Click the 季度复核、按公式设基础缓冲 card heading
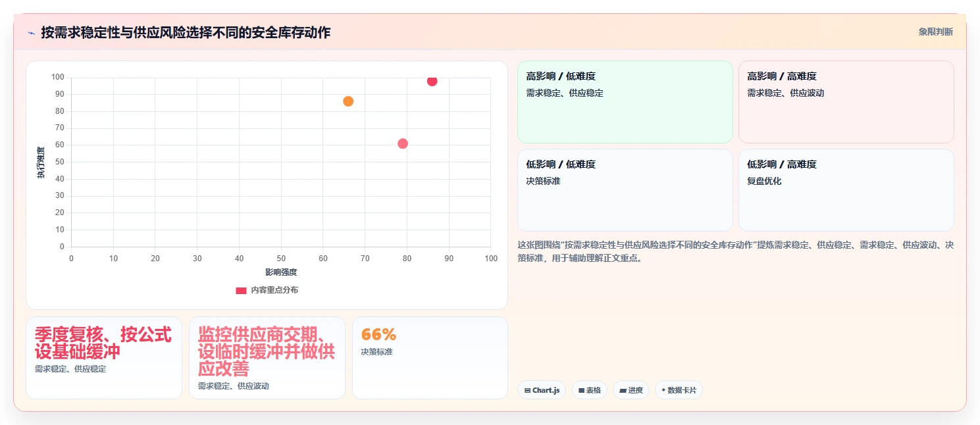The image size is (980, 425). click(x=103, y=343)
